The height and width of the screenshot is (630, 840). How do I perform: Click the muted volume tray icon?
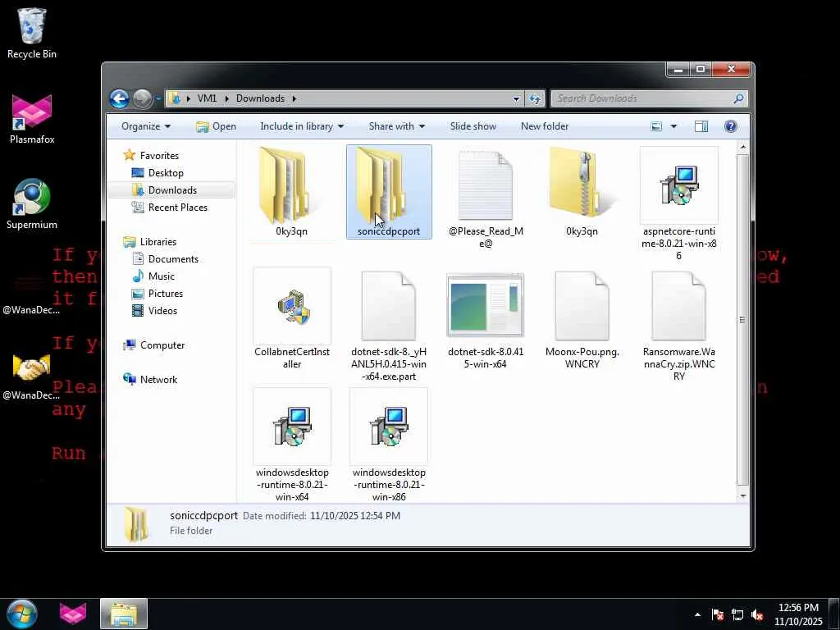757,614
